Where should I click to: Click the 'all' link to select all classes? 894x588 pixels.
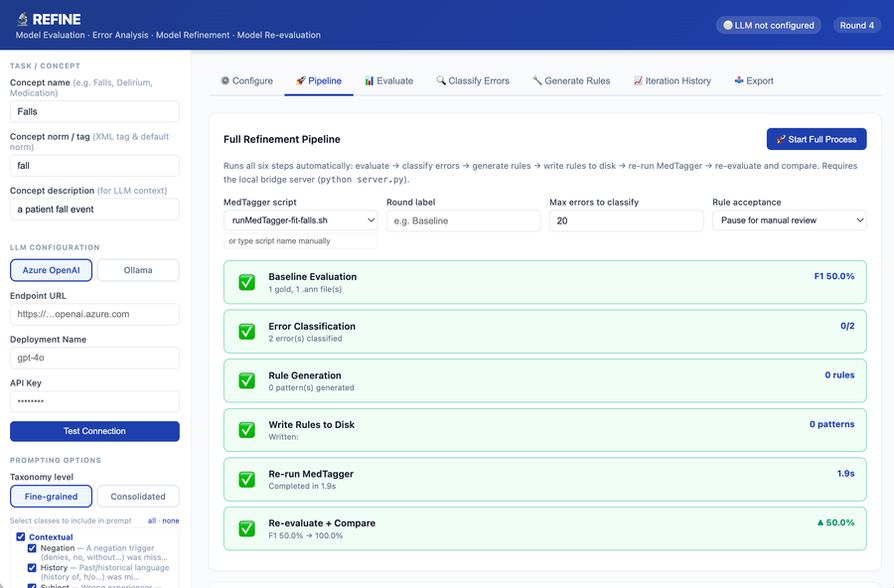click(x=152, y=520)
